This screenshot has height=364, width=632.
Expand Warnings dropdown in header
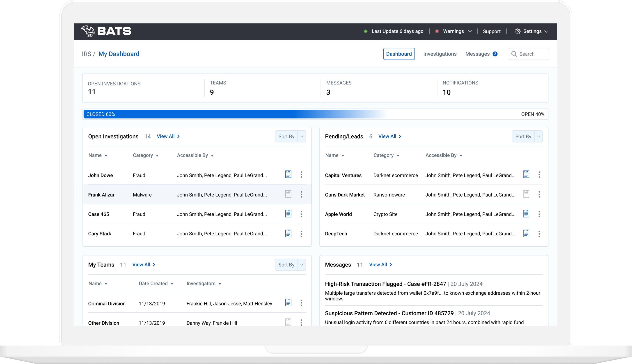click(x=457, y=31)
